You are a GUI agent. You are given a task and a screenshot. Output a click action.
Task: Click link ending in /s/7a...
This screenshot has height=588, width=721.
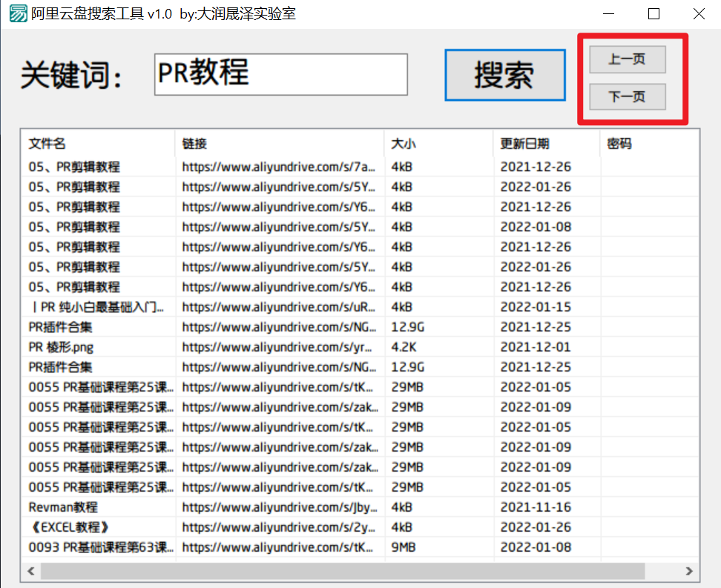278,167
